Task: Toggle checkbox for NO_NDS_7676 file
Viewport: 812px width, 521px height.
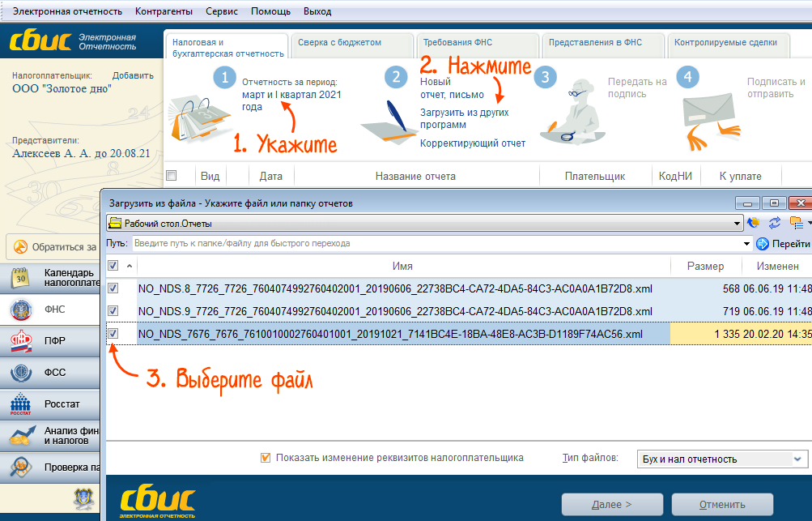Action: click(x=113, y=333)
